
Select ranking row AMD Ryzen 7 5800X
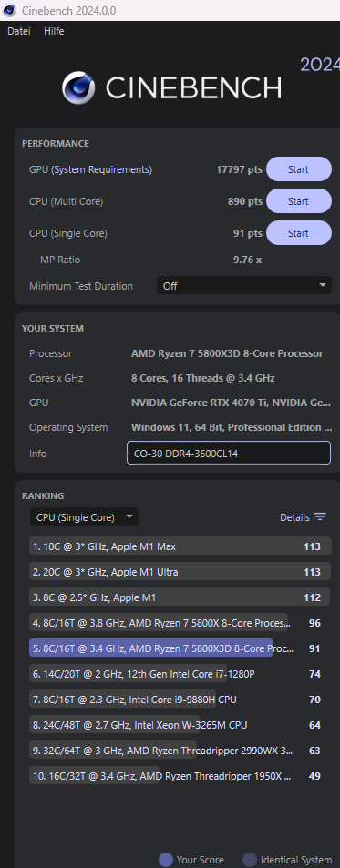[x=180, y=623]
